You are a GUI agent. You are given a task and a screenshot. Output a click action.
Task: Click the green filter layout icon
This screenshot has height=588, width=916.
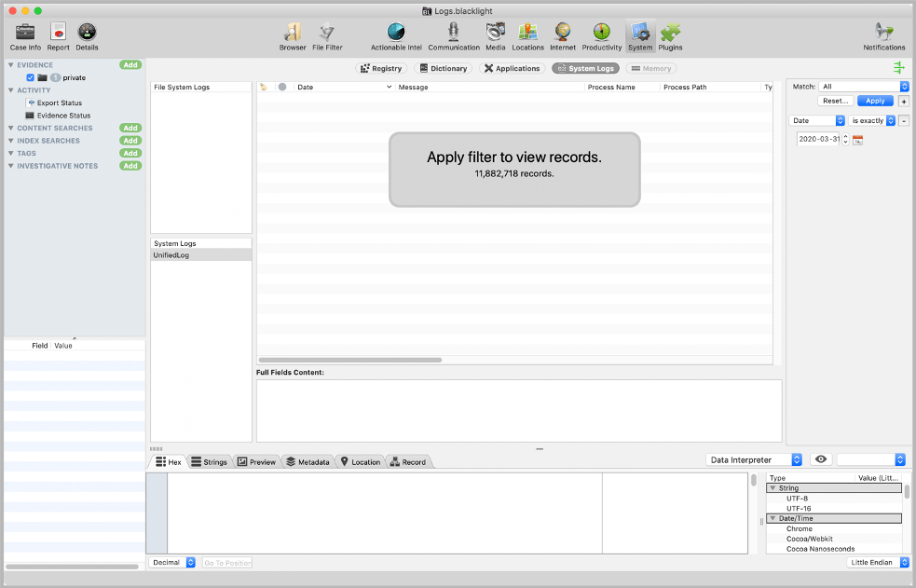click(898, 68)
